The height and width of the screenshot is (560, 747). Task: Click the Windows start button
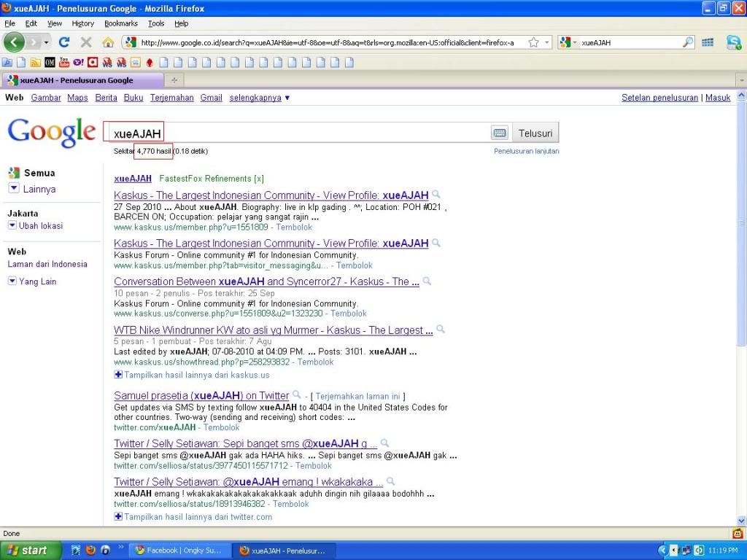click(x=30, y=550)
